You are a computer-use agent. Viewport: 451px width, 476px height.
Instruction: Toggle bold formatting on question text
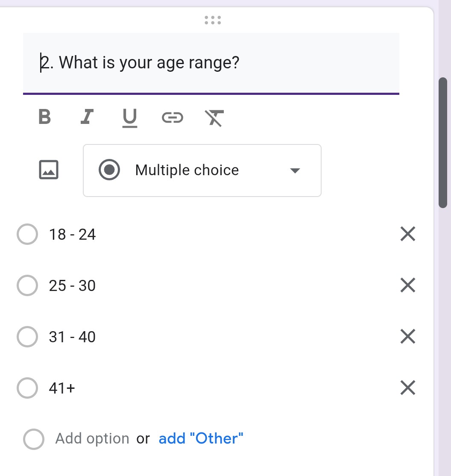click(x=44, y=117)
